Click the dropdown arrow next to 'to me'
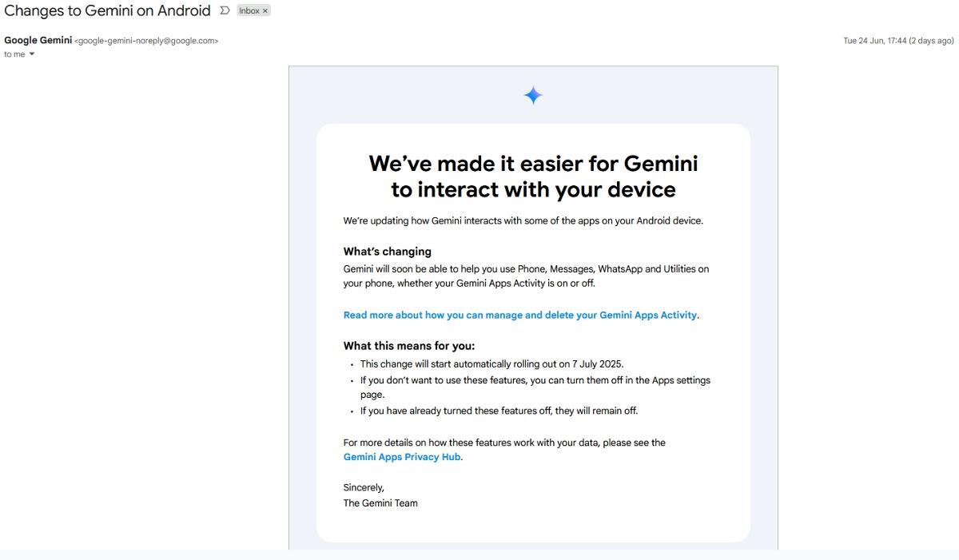The width and height of the screenshot is (959, 560). 30,54
